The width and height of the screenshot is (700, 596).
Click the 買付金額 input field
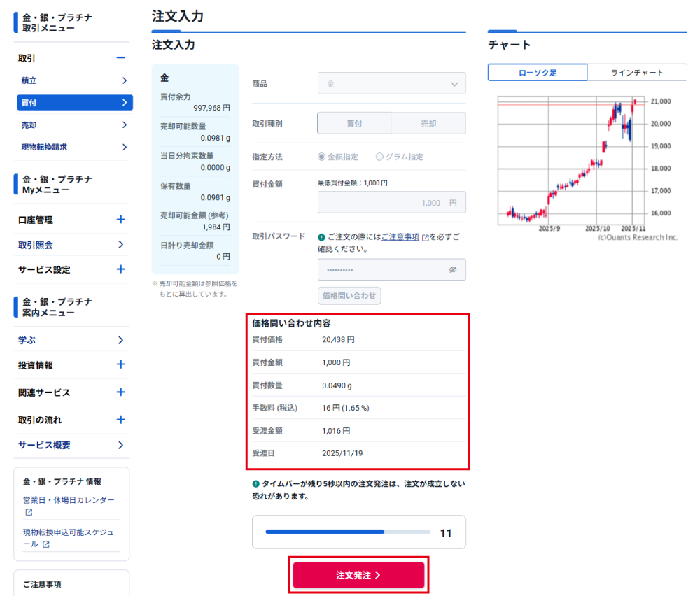[x=391, y=203]
